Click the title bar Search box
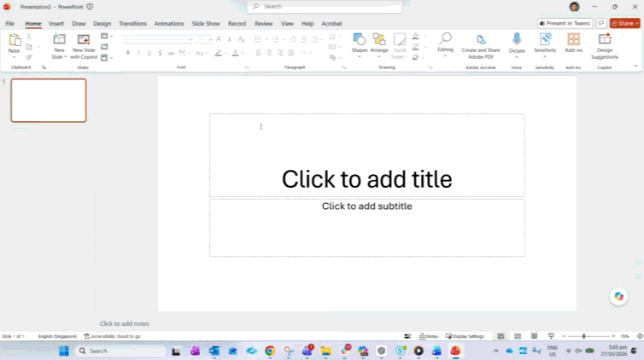Image resolution: width=644 pixels, height=360 pixels. pos(325,7)
